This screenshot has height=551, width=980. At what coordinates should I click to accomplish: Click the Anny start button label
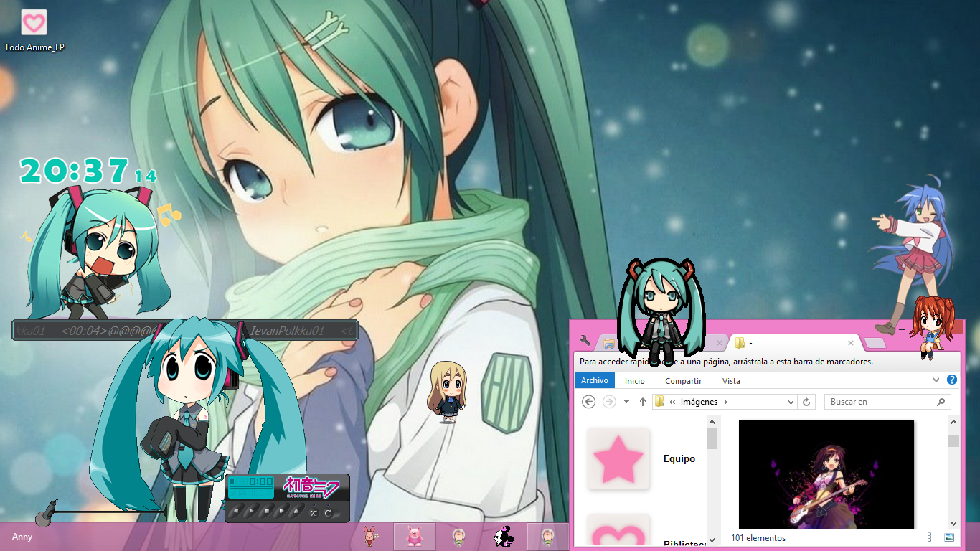22,537
